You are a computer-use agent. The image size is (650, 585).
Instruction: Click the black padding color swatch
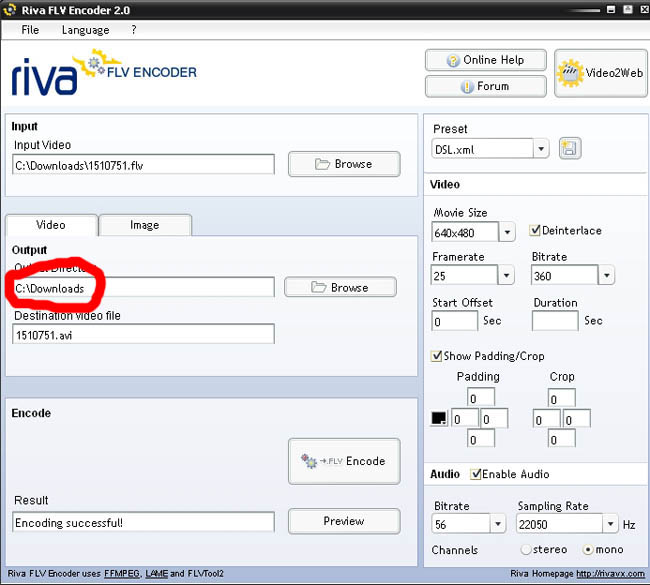439,418
